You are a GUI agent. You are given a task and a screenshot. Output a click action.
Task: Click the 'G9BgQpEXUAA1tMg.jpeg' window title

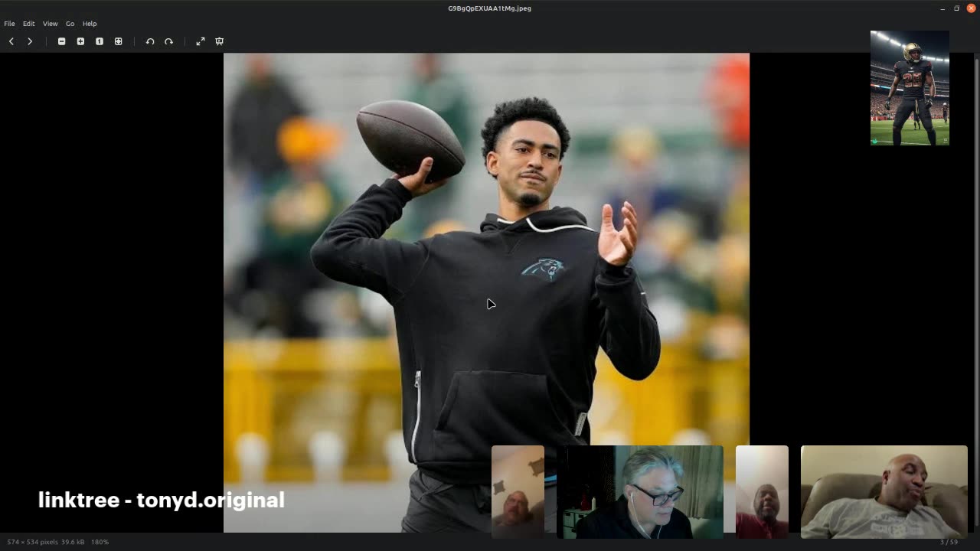click(x=489, y=8)
